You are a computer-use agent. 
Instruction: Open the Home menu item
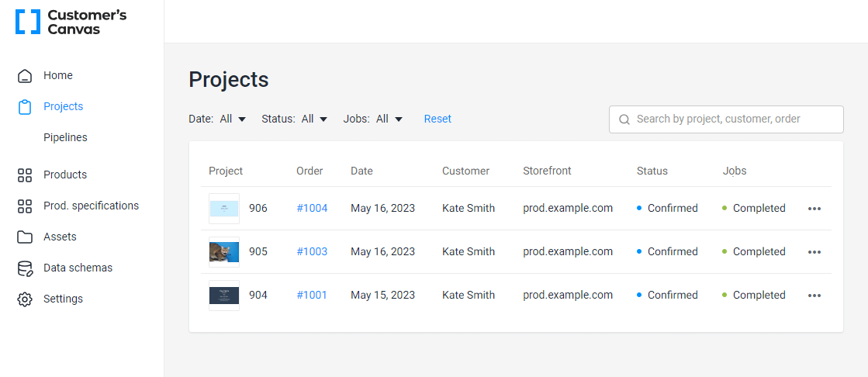click(x=58, y=75)
